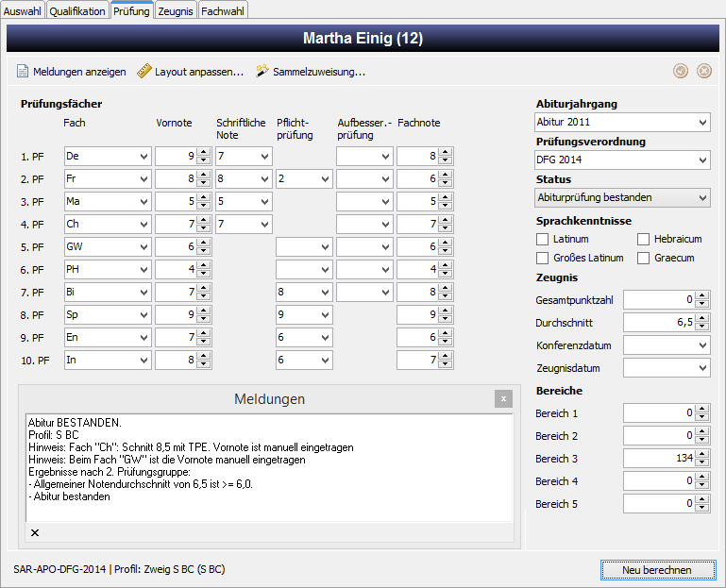
Task: Tick the Großes Latinum checkbox
Action: tap(542, 258)
